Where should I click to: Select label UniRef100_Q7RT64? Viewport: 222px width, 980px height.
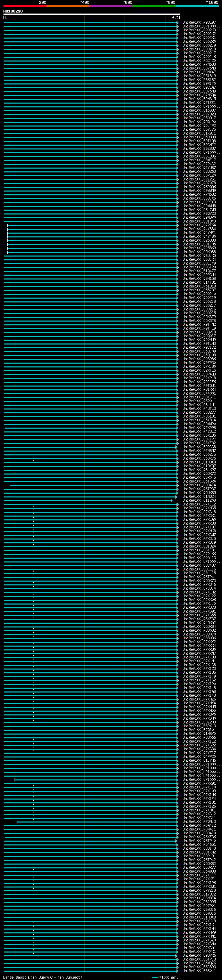(199, 225)
